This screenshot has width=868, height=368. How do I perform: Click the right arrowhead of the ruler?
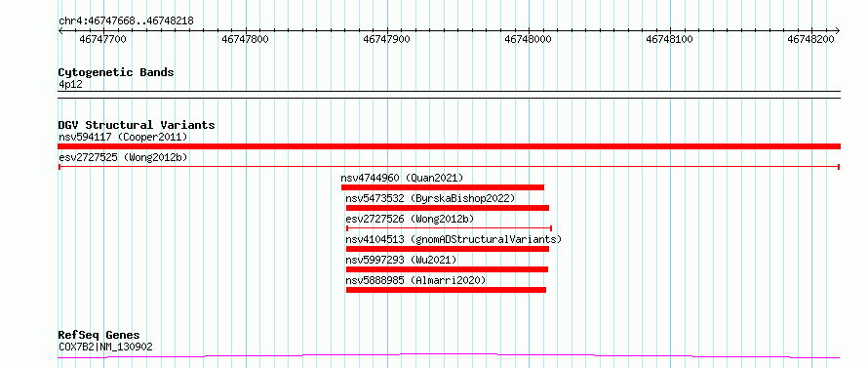[x=837, y=30]
